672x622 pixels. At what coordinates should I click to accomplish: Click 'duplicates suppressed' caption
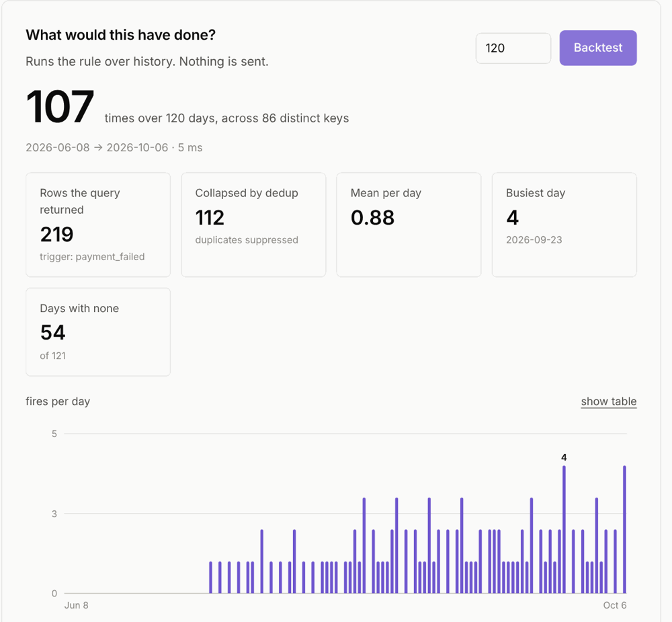pos(247,240)
